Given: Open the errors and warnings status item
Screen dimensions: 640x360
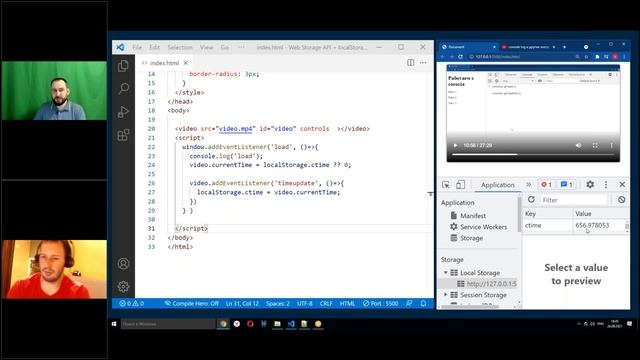Looking at the screenshot, I should pos(131,303).
